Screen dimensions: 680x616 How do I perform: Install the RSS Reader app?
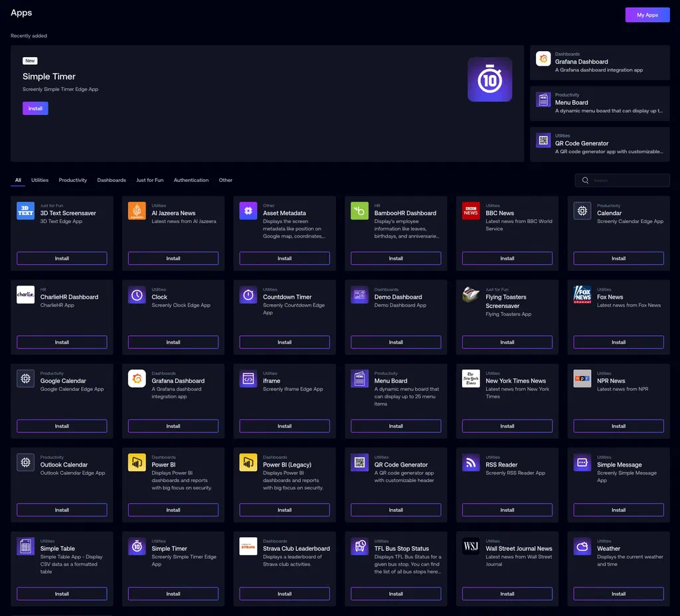tap(507, 510)
